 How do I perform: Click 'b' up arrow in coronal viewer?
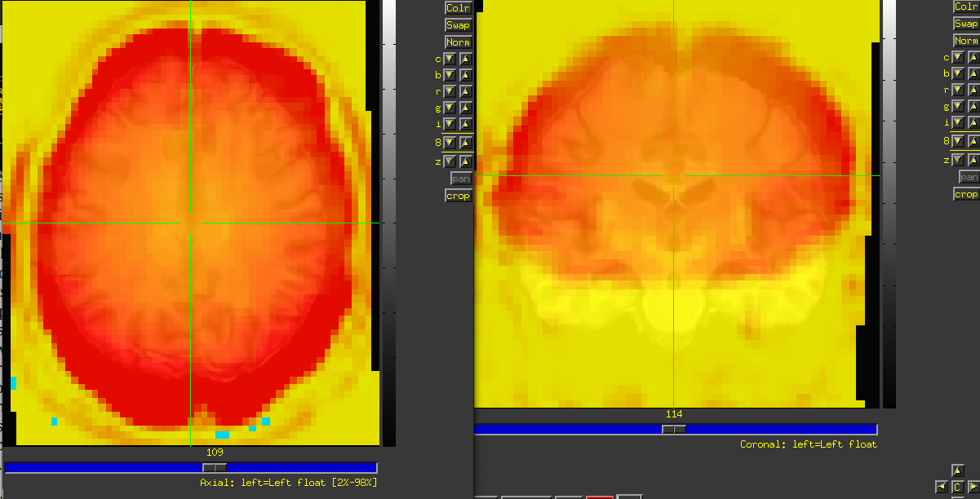(x=973, y=73)
